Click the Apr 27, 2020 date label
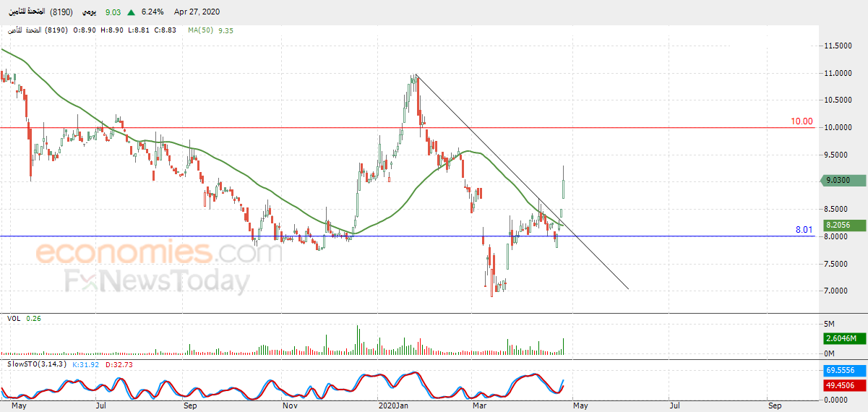The height and width of the screenshot is (412, 868). tap(197, 12)
